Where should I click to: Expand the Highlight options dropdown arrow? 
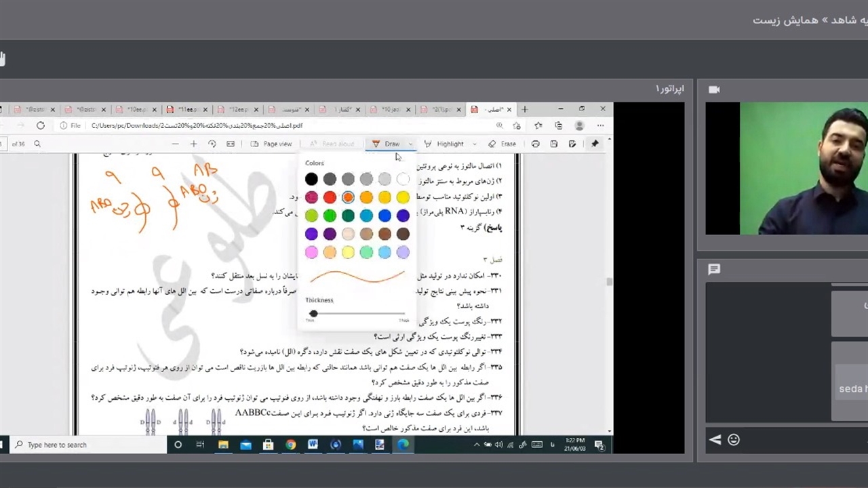(474, 144)
